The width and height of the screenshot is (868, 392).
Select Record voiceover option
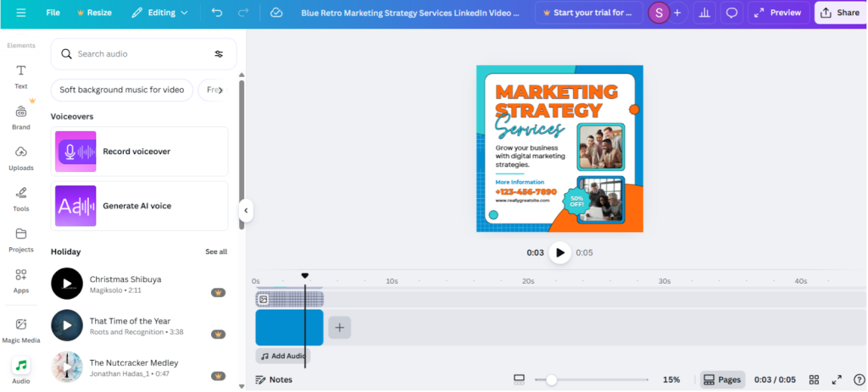tap(140, 152)
